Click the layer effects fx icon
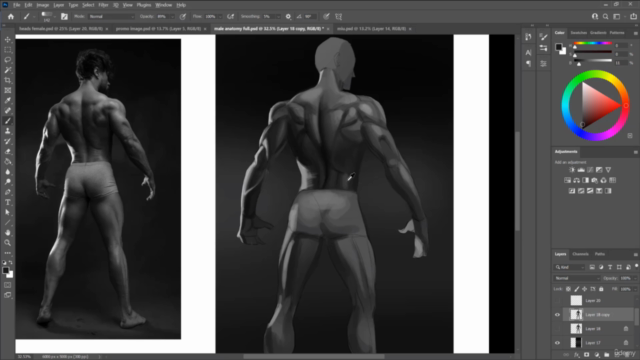 tap(577, 355)
